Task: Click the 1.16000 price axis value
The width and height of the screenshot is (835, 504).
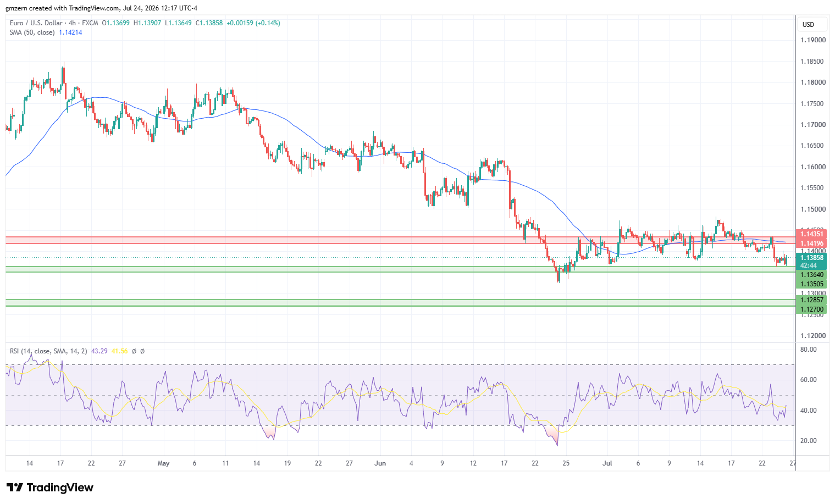Action: [x=813, y=167]
